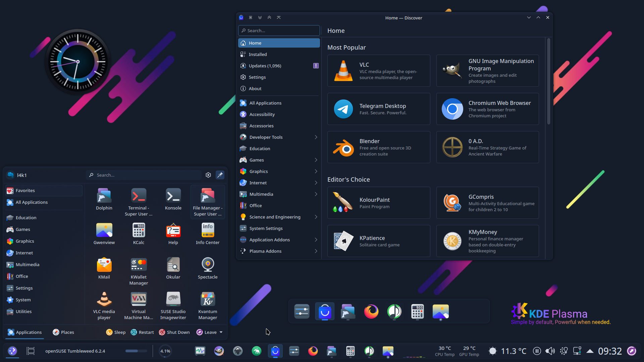This screenshot has height=362, width=644.
Task: Click Discover icon in floating dock
Action: [325, 311]
